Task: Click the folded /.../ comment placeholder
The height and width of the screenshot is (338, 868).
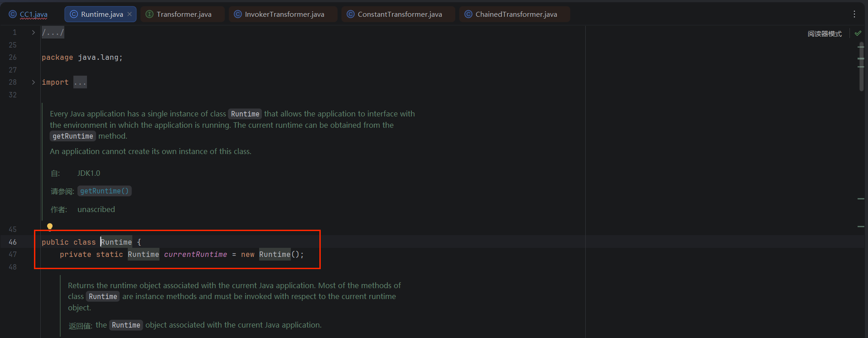Action: point(53,32)
